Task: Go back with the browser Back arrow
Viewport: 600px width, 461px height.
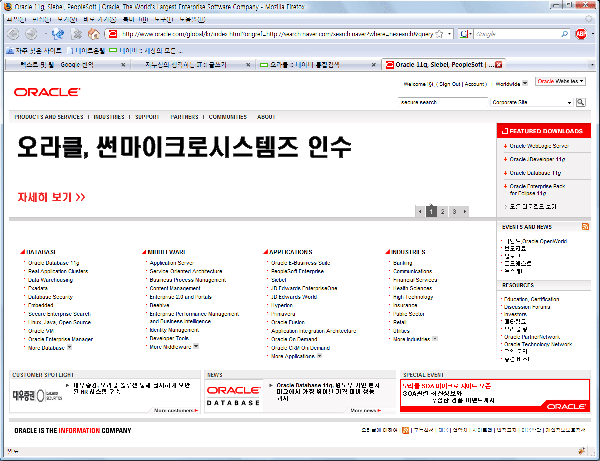Action: [13, 34]
